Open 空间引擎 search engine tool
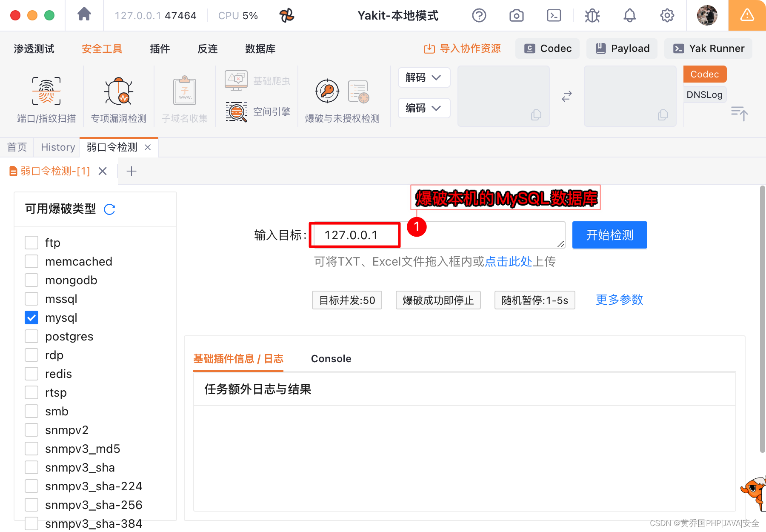The height and width of the screenshot is (532, 766). [257, 112]
